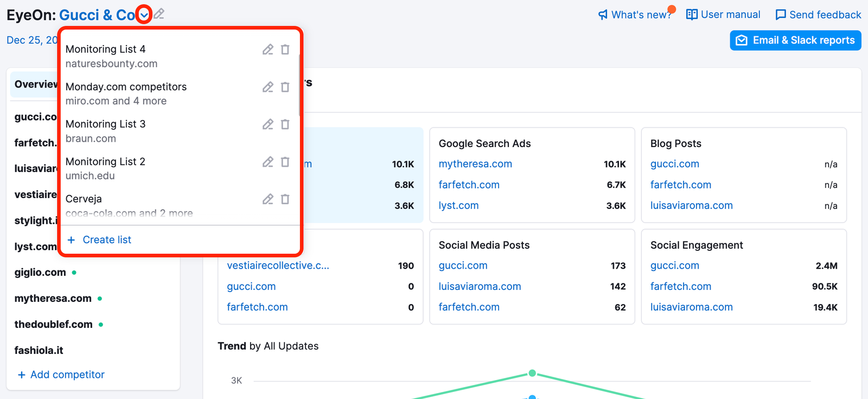Open gucci.com in Social Engagement card
The image size is (868, 399).
674,265
